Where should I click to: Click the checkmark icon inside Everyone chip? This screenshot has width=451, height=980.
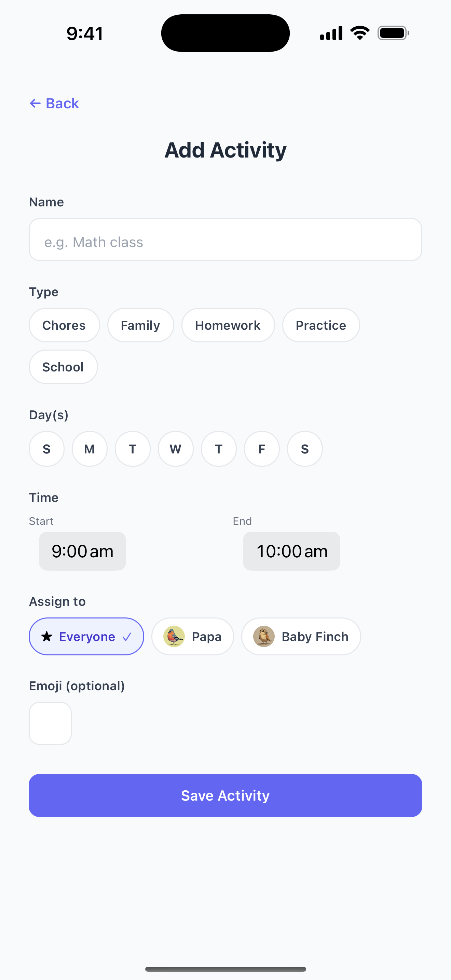tap(127, 636)
